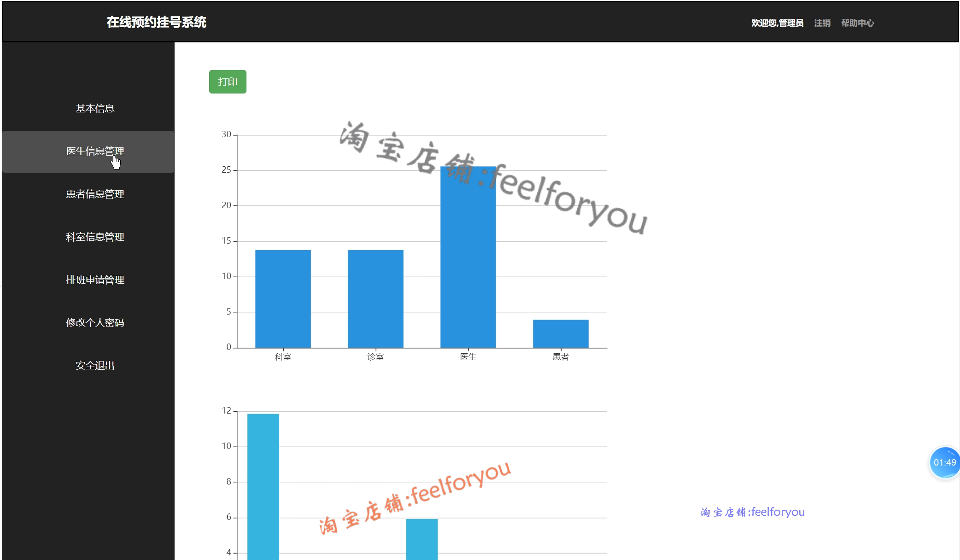Click the 科室 axis label
Image resolution: width=960 pixels, height=560 pixels.
pos(283,357)
